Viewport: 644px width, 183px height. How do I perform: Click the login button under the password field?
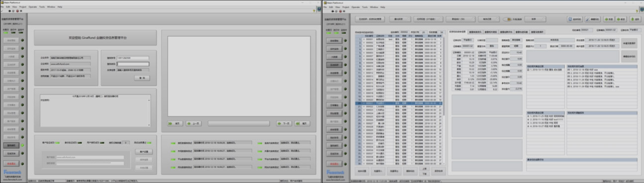(142, 78)
